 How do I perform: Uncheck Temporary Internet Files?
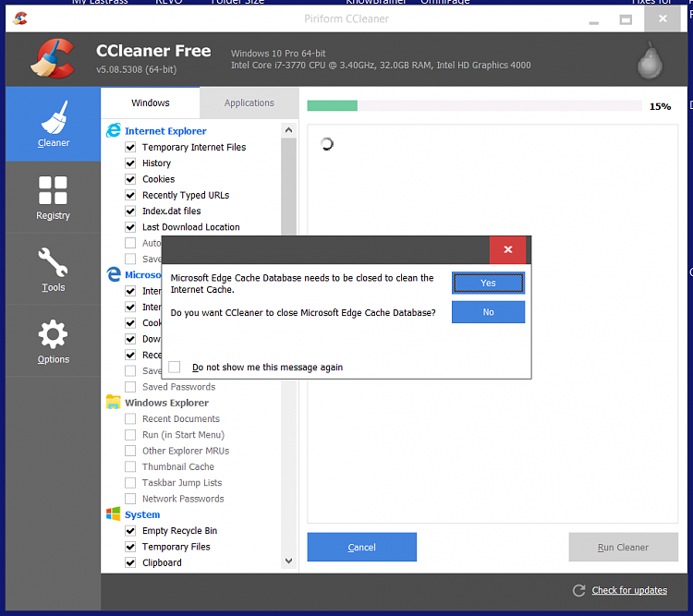pos(130,147)
